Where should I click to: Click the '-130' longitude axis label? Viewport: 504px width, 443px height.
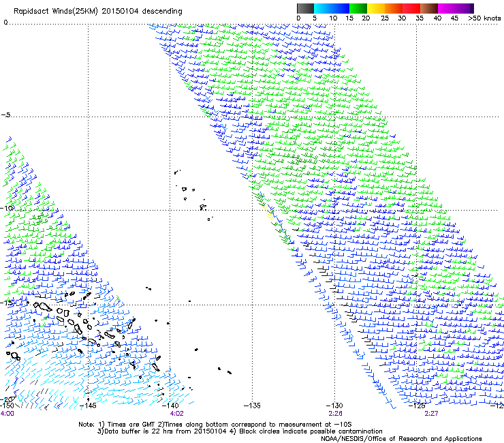(x=334, y=406)
